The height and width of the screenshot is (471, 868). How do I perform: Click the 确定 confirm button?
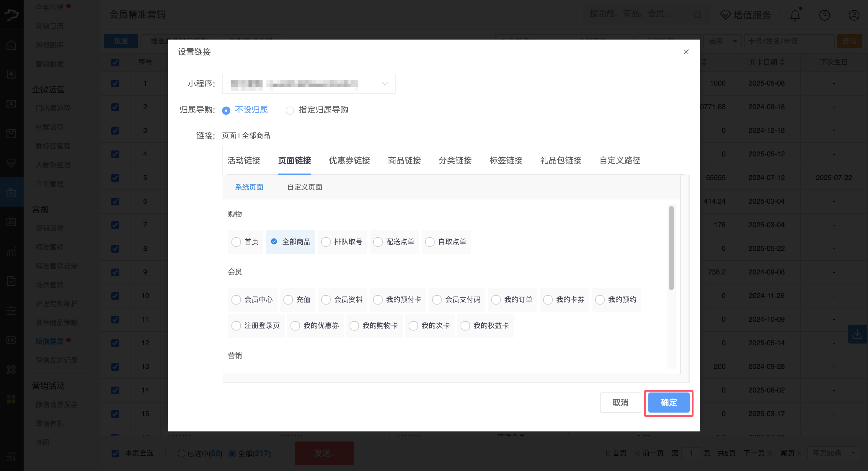pyautogui.click(x=669, y=403)
